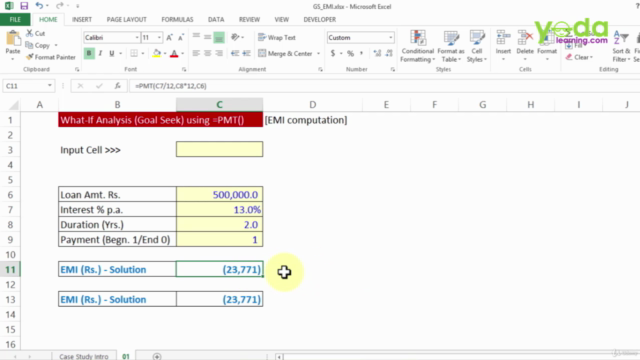This screenshot has width=640, height=360.
Task: Click inside the formula bar PMT formula
Action: (x=171, y=86)
